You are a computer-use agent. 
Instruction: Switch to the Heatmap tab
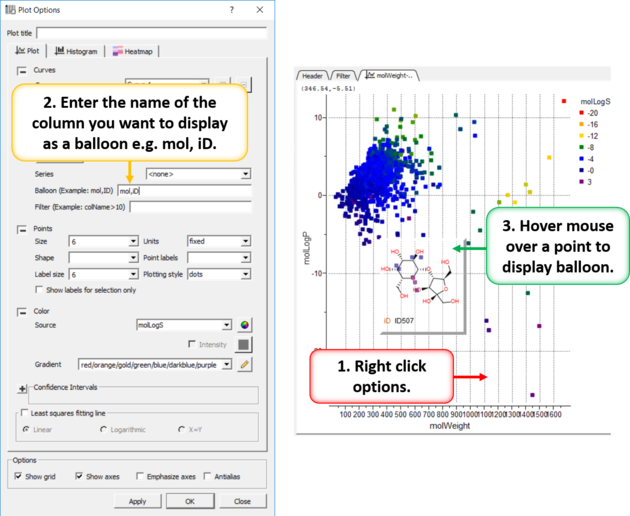133,51
